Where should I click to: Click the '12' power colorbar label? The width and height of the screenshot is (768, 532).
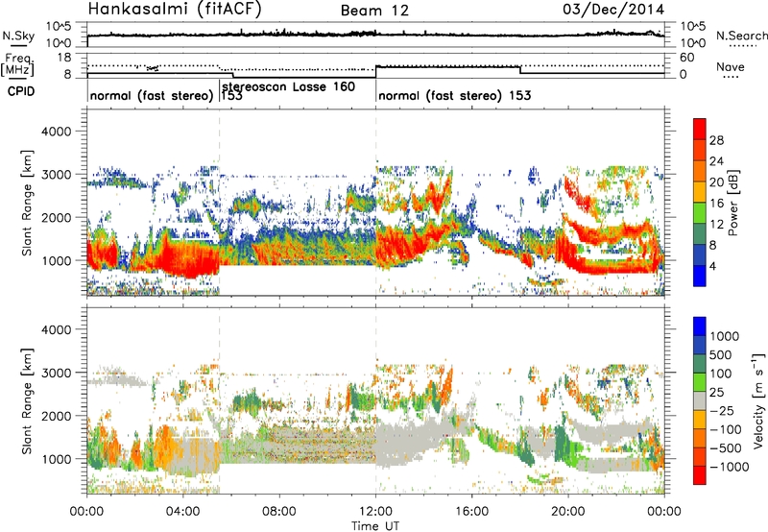tap(716, 225)
